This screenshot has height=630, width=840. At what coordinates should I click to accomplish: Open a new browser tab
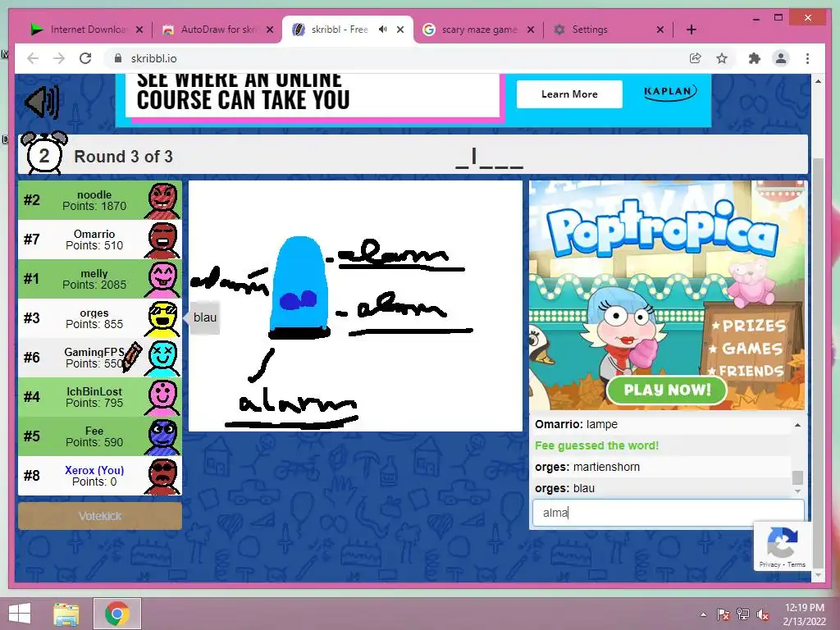[x=691, y=30]
